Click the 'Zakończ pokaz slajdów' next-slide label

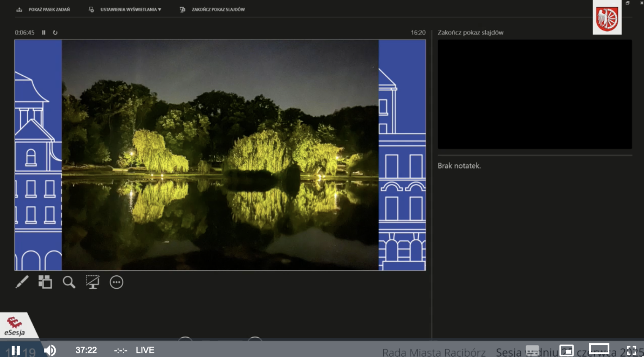tap(470, 33)
